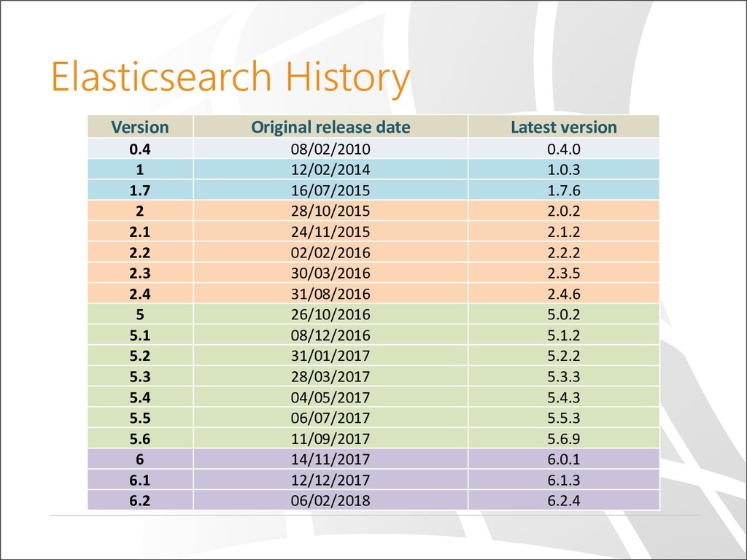Click the latest version '2.3.5'
The height and width of the screenshot is (560, 747).
[564, 273]
